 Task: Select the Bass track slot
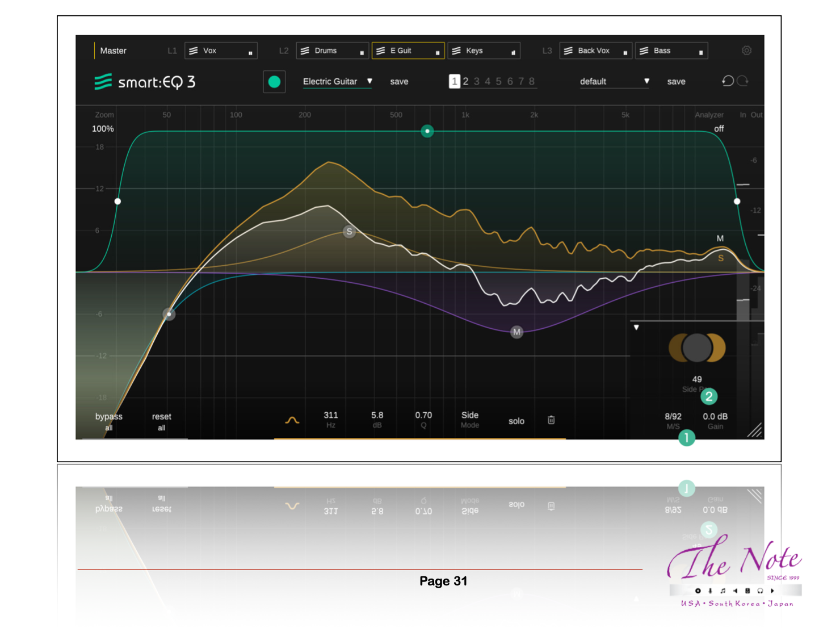[x=671, y=51]
